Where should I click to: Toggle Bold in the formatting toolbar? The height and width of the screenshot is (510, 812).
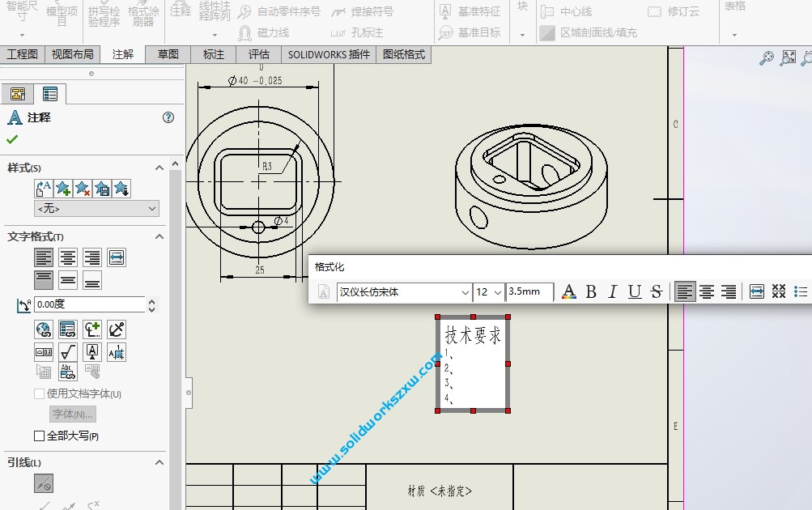591,292
